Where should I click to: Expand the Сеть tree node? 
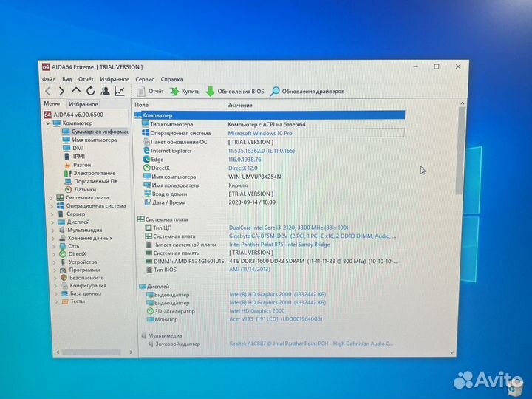coord(54,246)
